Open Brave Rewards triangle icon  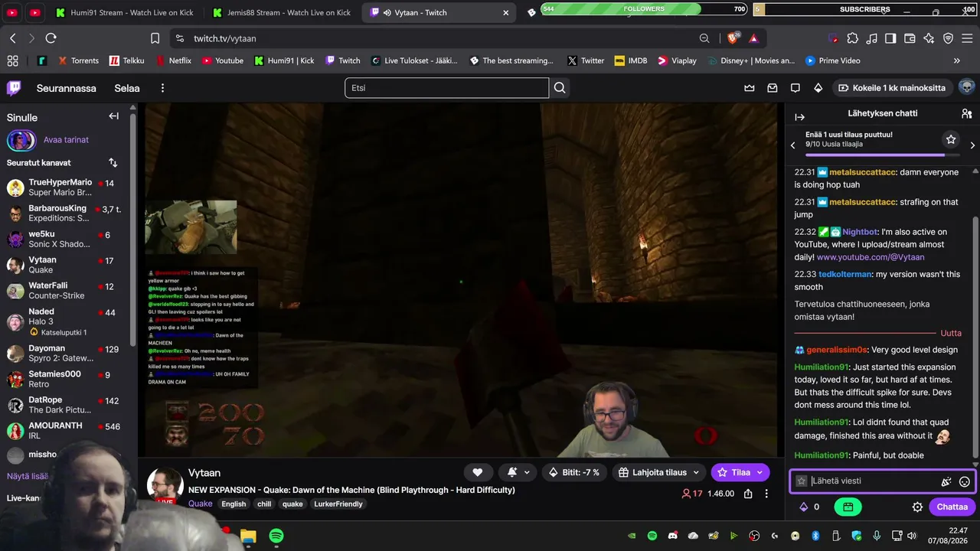pos(754,38)
